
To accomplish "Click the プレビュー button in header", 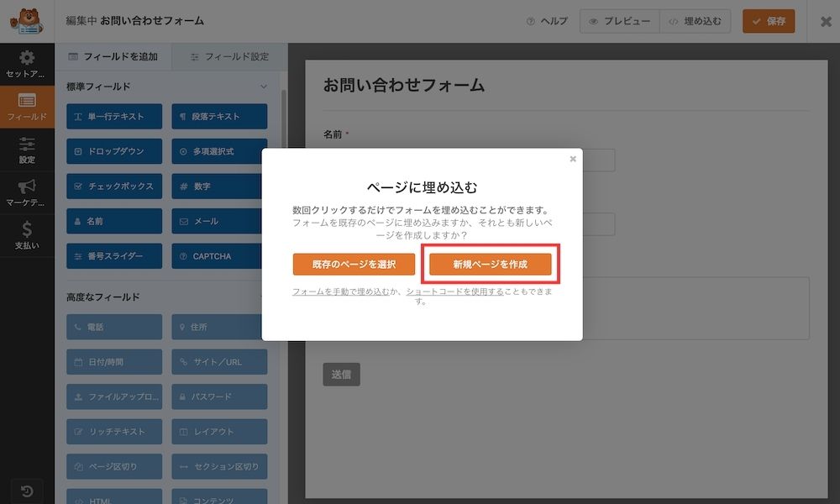I will point(619,22).
